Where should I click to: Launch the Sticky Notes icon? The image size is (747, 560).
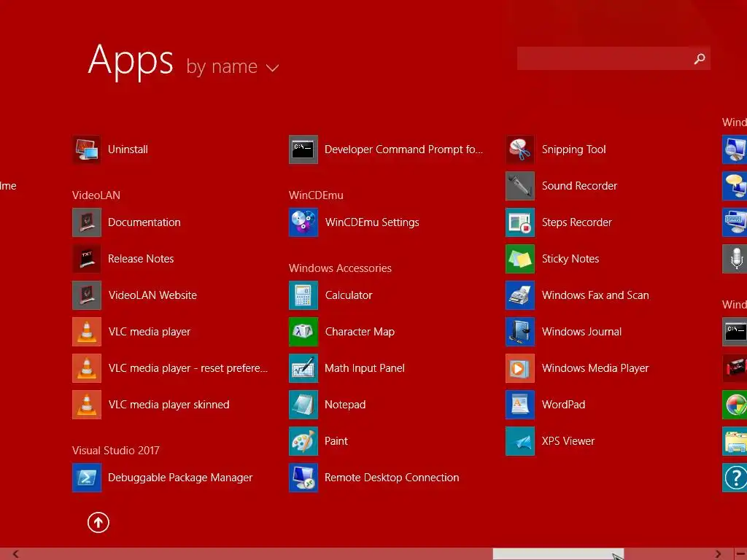click(x=520, y=259)
